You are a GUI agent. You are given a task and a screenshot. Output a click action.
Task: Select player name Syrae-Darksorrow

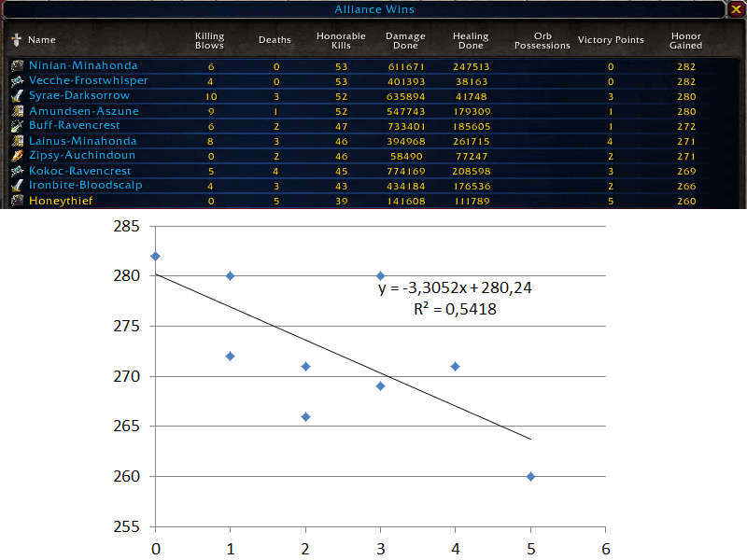(x=79, y=96)
